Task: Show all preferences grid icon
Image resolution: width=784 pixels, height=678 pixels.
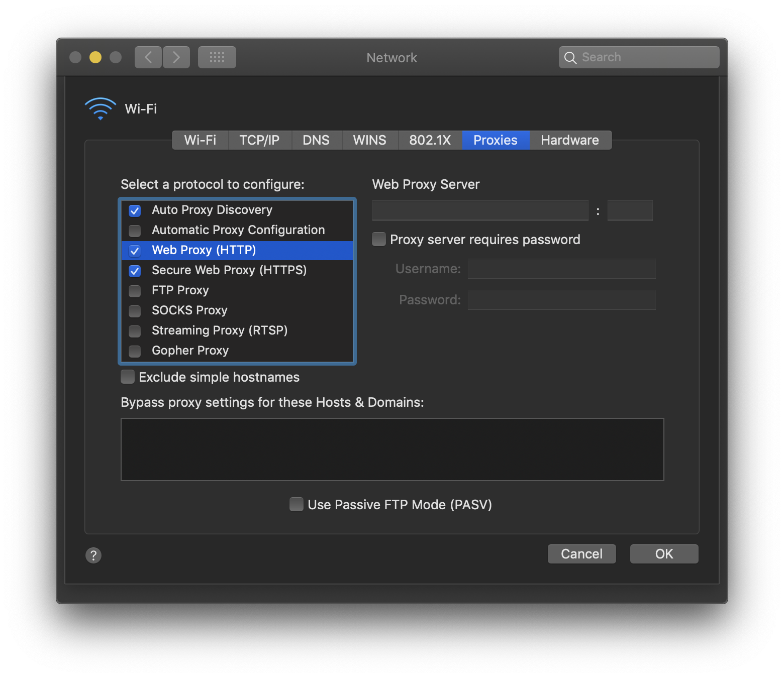Action: tap(217, 57)
